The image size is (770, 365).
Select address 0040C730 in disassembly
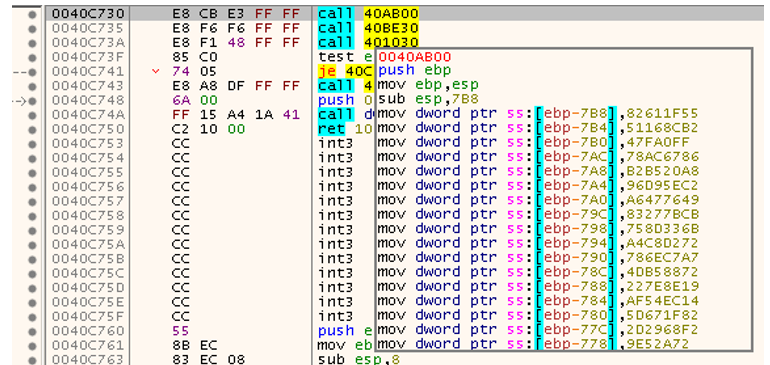pyautogui.click(x=88, y=14)
